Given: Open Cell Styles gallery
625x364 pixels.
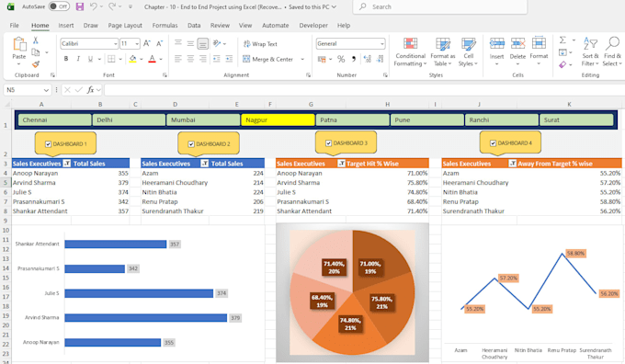Looking at the screenshot, I should coord(469,51).
